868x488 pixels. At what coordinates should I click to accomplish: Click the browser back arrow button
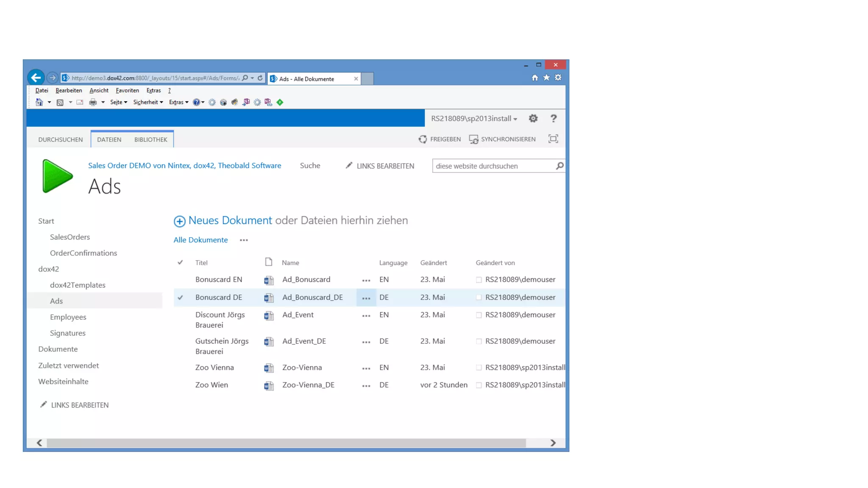pyautogui.click(x=36, y=78)
